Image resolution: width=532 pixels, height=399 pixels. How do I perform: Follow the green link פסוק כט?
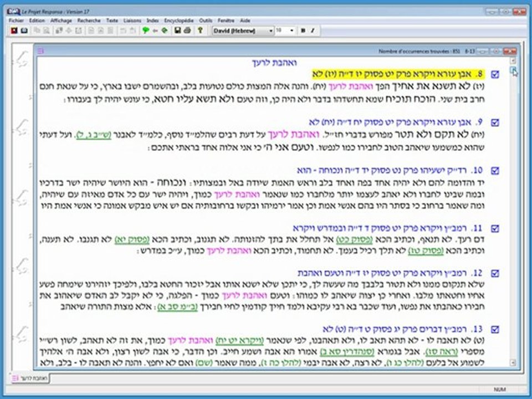(354, 239)
